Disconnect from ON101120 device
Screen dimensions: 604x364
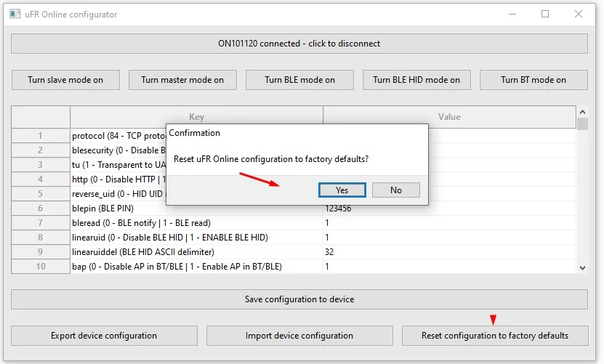click(x=299, y=44)
